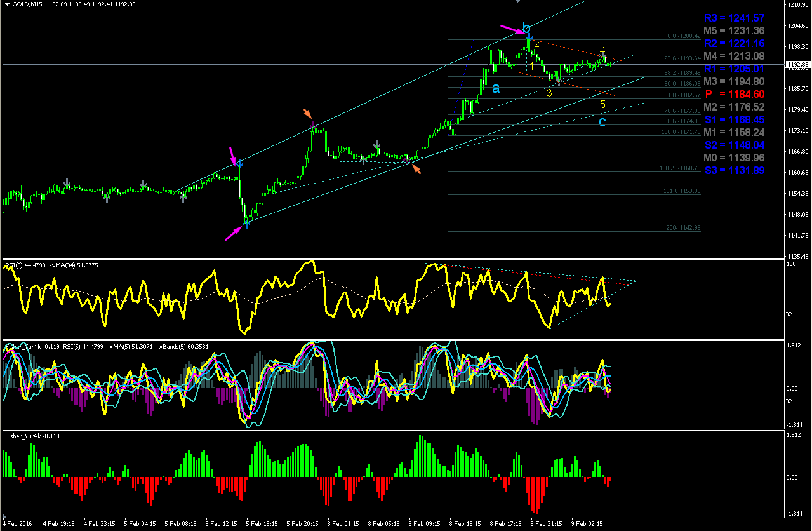This screenshot has height=531, width=812.
Task: Select the red P = 1184.60 pivot label
Action: point(734,94)
